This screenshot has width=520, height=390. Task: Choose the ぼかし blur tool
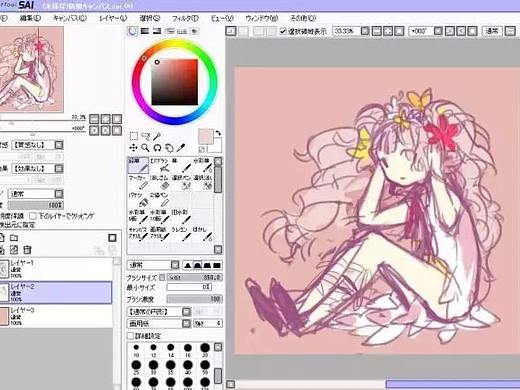click(202, 234)
